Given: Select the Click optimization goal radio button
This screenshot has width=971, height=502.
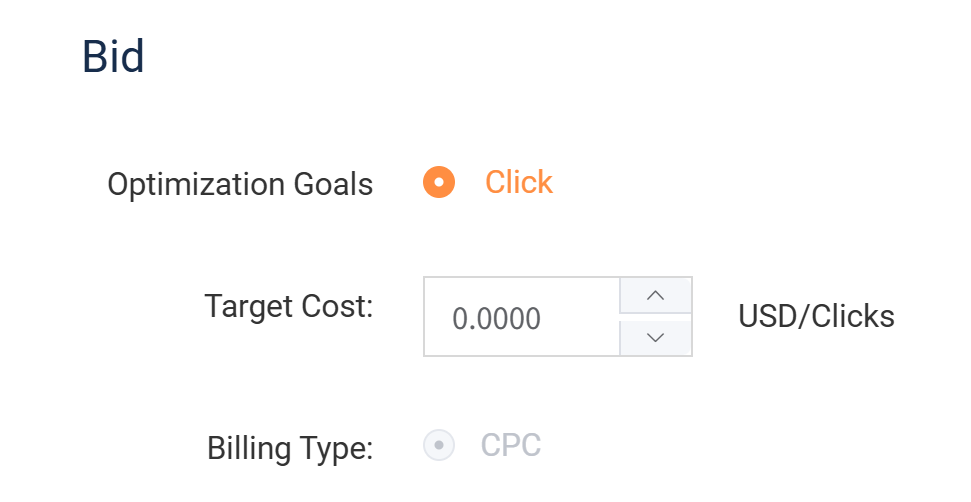Looking at the screenshot, I should click(x=439, y=183).
